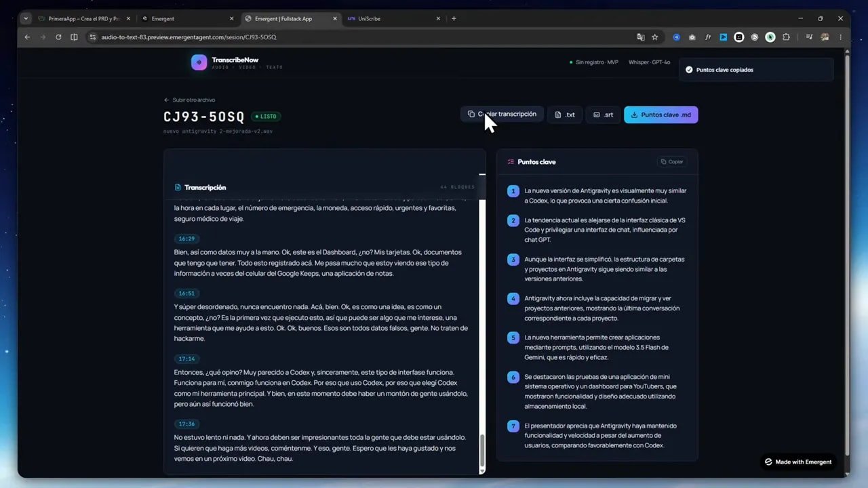
Task: Open the Made with Emergent badge
Action: [798, 462]
